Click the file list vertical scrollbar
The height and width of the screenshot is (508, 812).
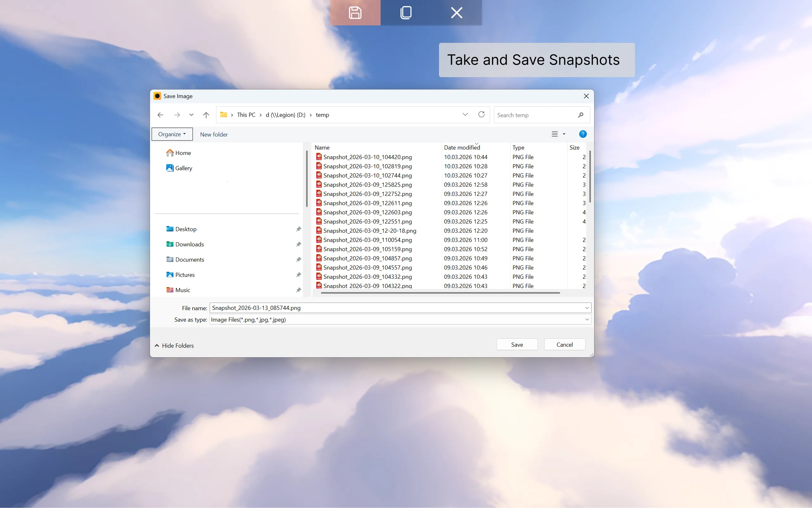pos(590,177)
